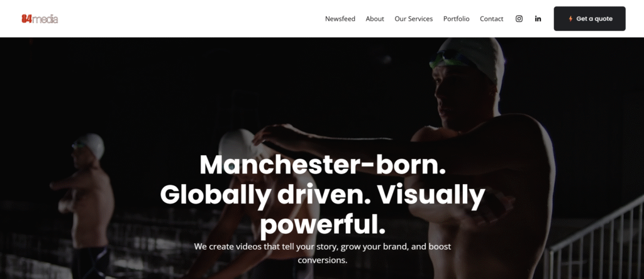Screen dimensions: 644x279
Task: Click the red "84" part of the logo
Action: click(x=26, y=19)
